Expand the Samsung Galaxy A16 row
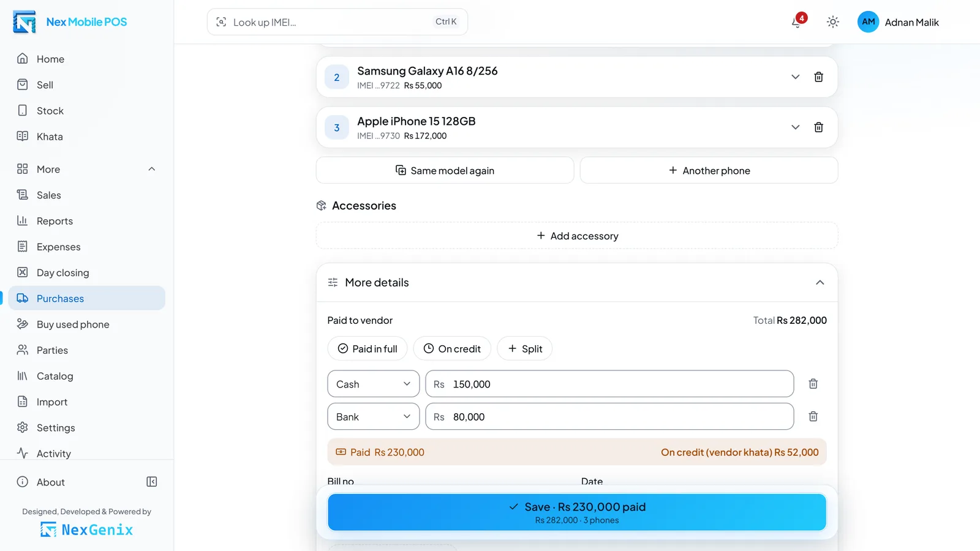The image size is (980, 551). tap(795, 77)
